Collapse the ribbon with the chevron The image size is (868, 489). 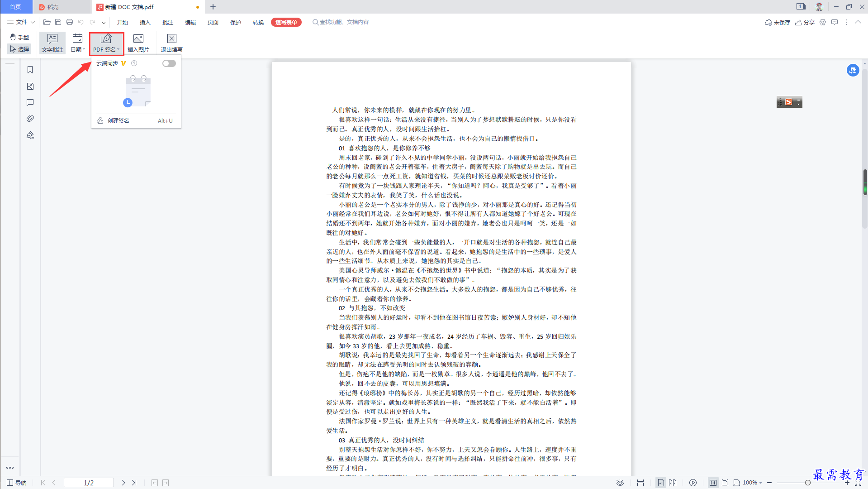[858, 22]
